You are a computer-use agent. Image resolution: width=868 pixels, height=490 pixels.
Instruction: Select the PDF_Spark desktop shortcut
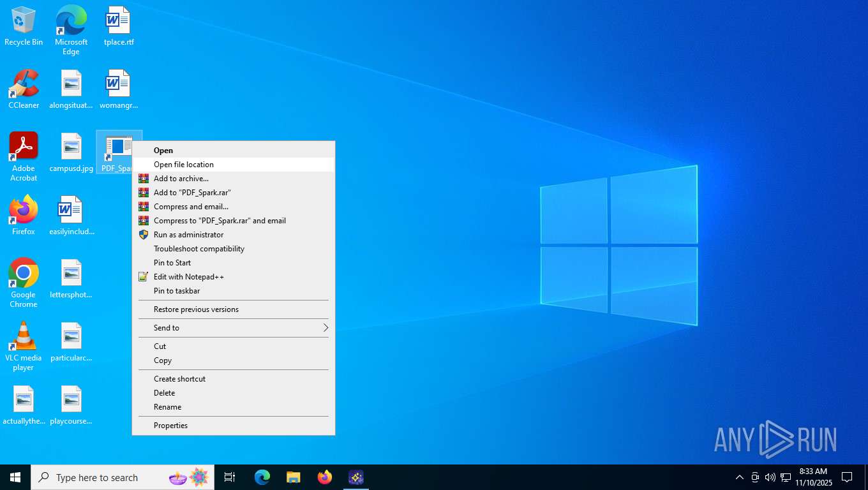[x=119, y=153]
